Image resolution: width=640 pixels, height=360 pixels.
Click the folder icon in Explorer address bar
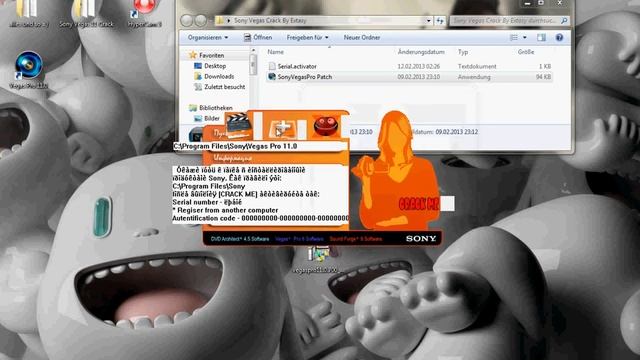220,20
